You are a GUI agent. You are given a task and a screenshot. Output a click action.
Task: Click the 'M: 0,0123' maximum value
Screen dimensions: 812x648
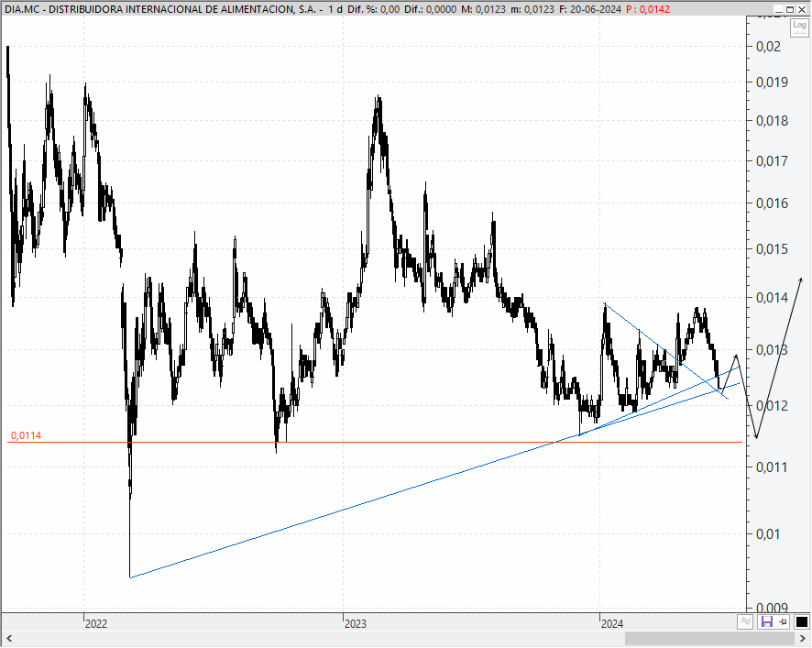483,9
